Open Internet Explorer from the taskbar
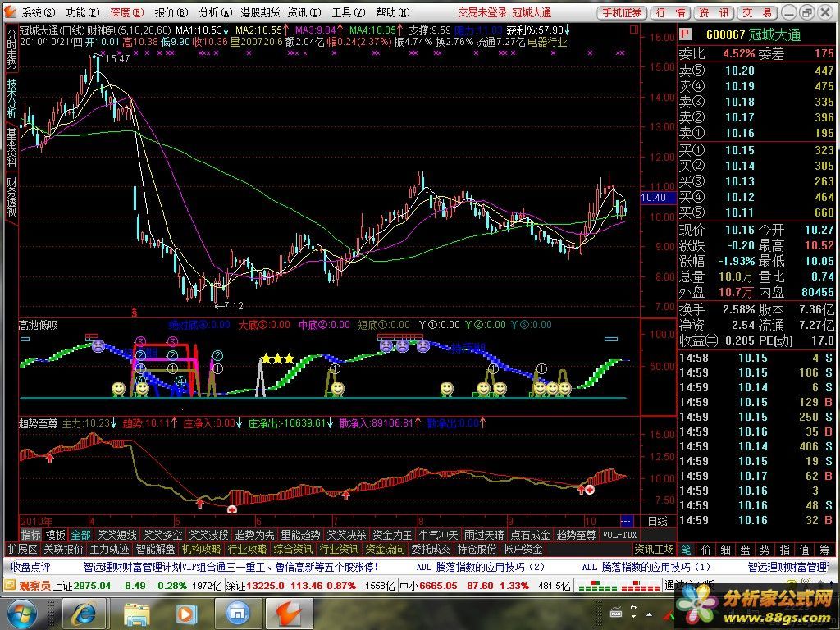The image size is (840, 630). [x=84, y=614]
